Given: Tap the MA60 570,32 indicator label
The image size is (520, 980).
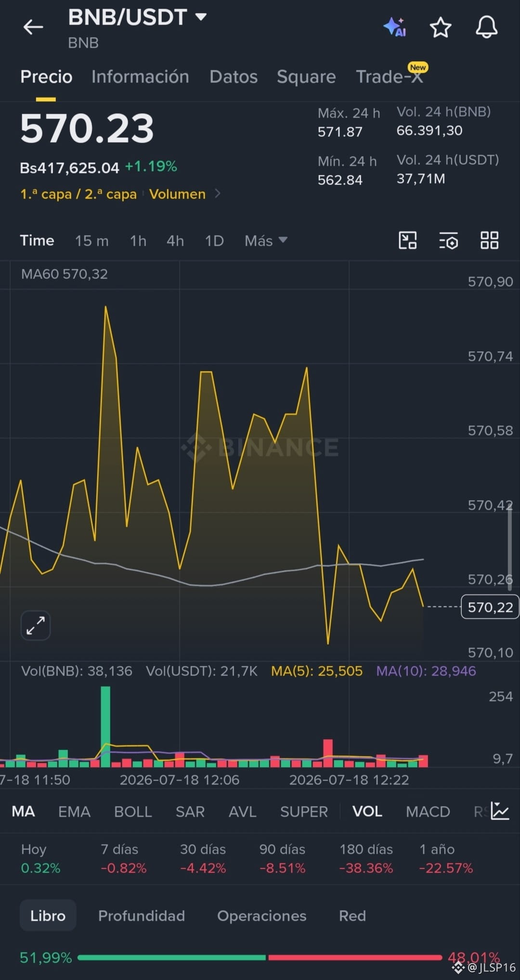Looking at the screenshot, I should [x=65, y=274].
